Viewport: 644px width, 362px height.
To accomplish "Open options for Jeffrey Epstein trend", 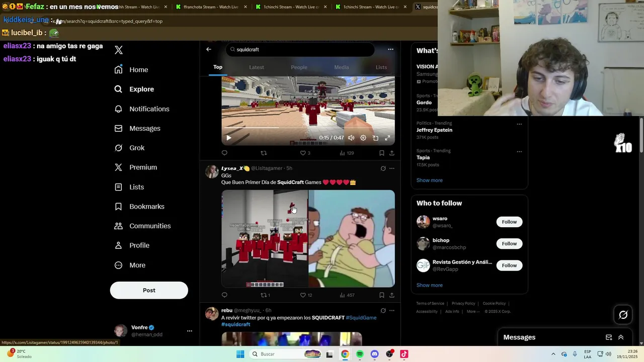I will [519, 124].
